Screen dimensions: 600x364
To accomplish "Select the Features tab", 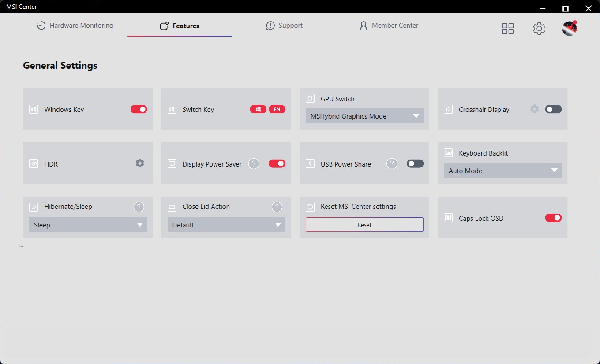I will (180, 26).
